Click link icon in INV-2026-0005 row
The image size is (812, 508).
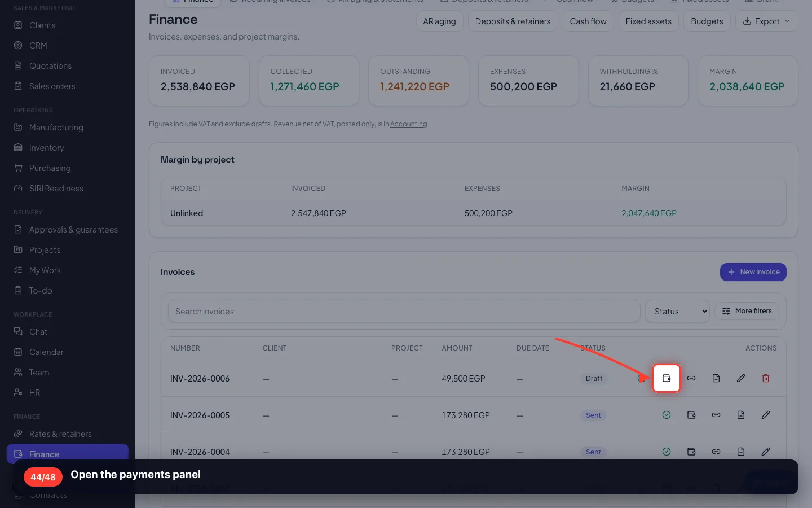tap(716, 415)
